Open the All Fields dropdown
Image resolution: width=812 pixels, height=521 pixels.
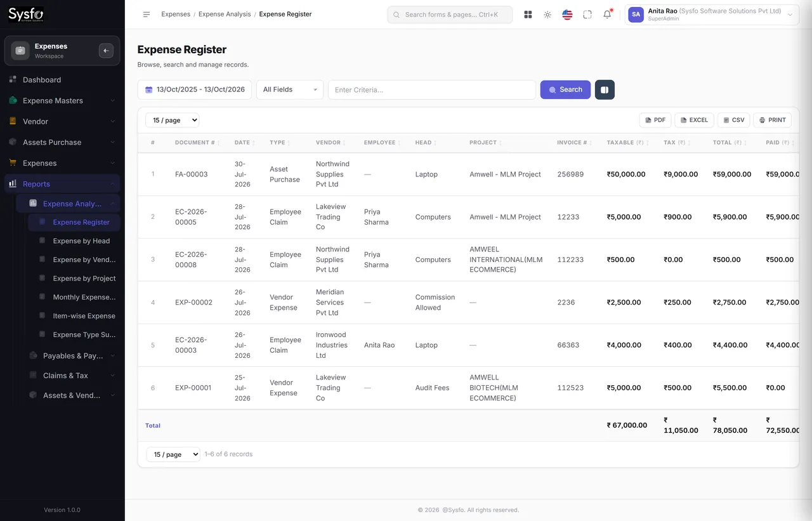click(290, 89)
